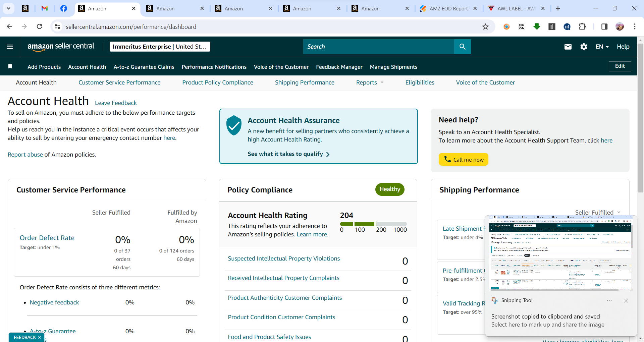This screenshot has height=342, width=644.
Task: Expand the Reports dropdown
Action: point(370,82)
